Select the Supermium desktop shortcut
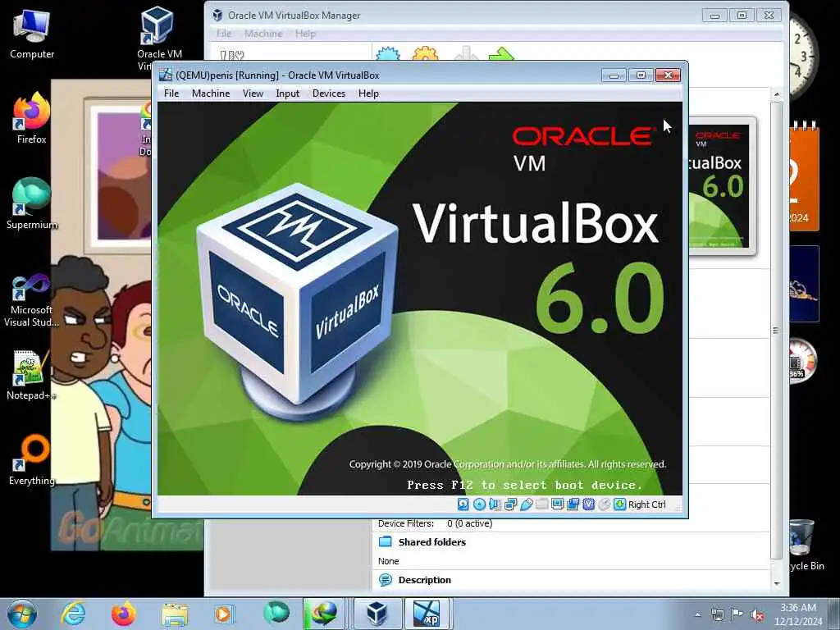Screen dimensions: 840x630 [32, 204]
